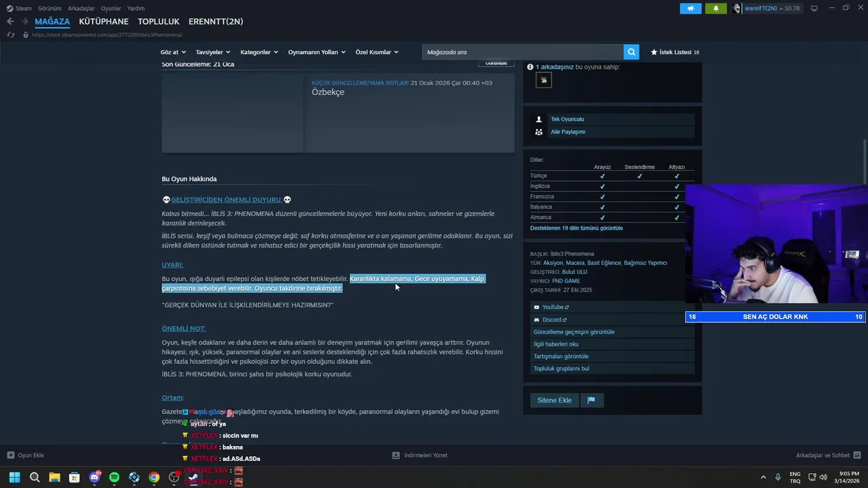Screen dimensions: 868x488
Task: Open Google Chrome from the taskbar
Action: [x=154, y=477]
